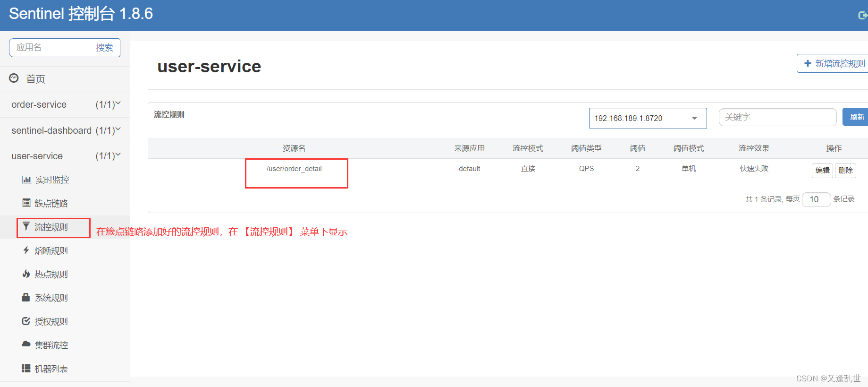Click the 快速失败 flow effect cell

(754, 169)
